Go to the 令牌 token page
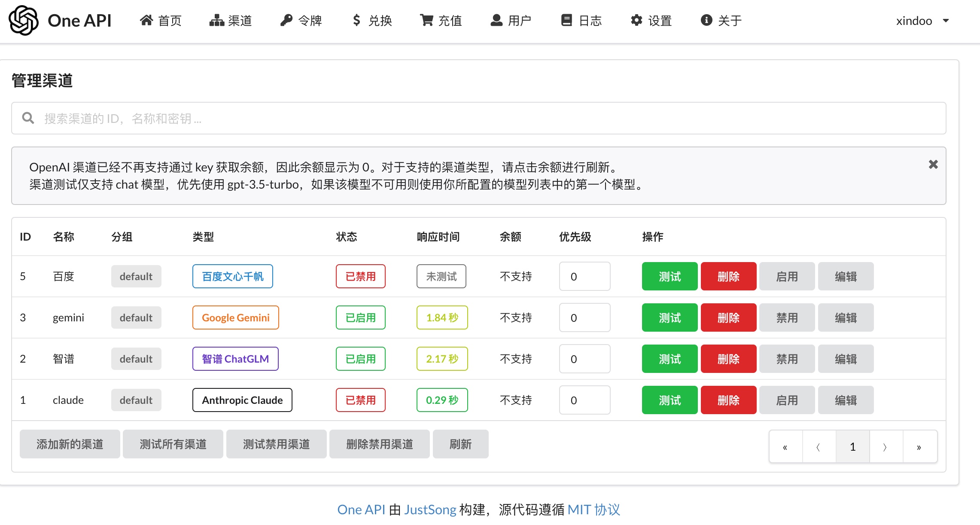The height and width of the screenshot is (525, 980). tap(301, 20)
